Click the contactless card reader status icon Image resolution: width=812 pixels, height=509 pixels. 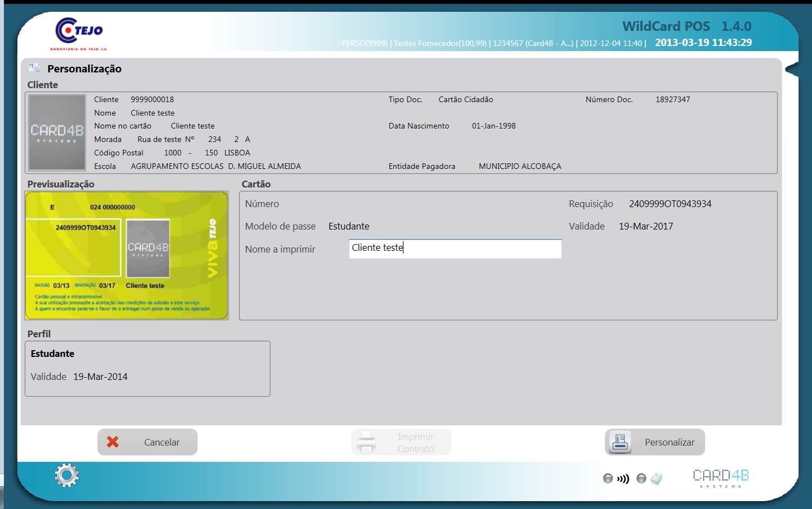coord(623,479)
